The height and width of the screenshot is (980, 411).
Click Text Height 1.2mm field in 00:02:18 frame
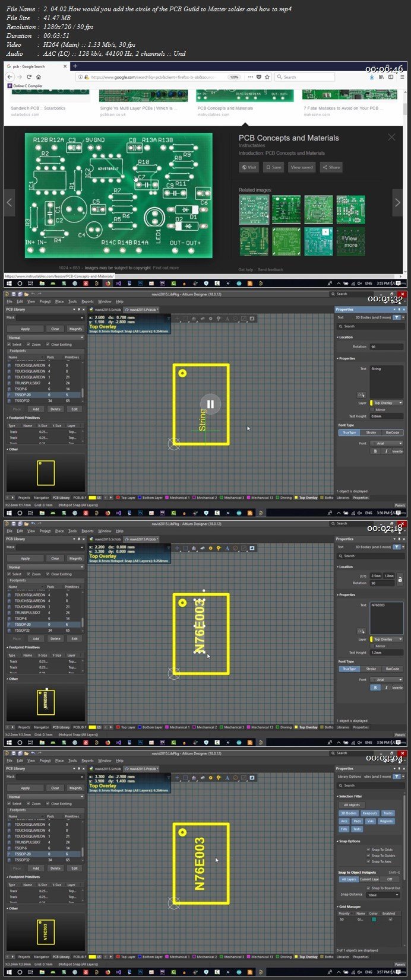point(387,652)
